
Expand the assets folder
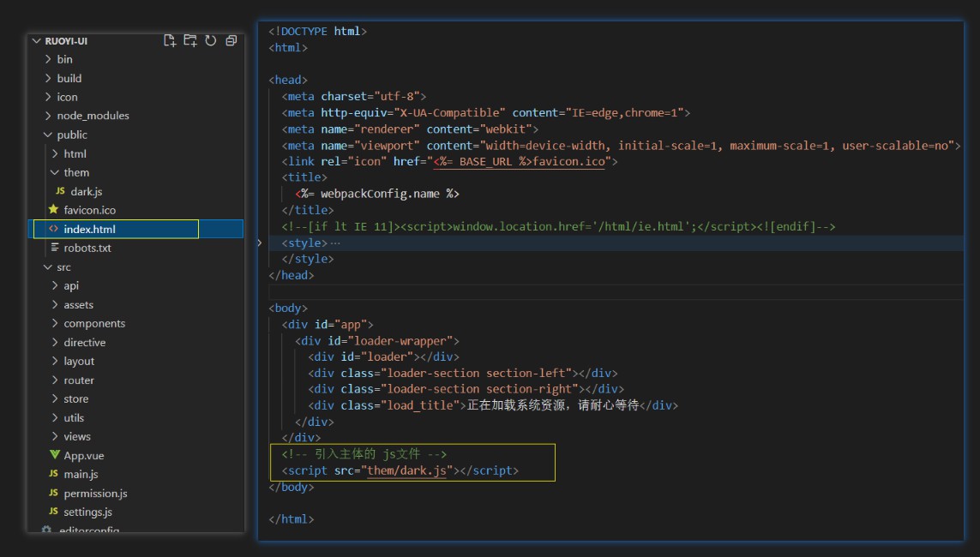coord(55,305)
